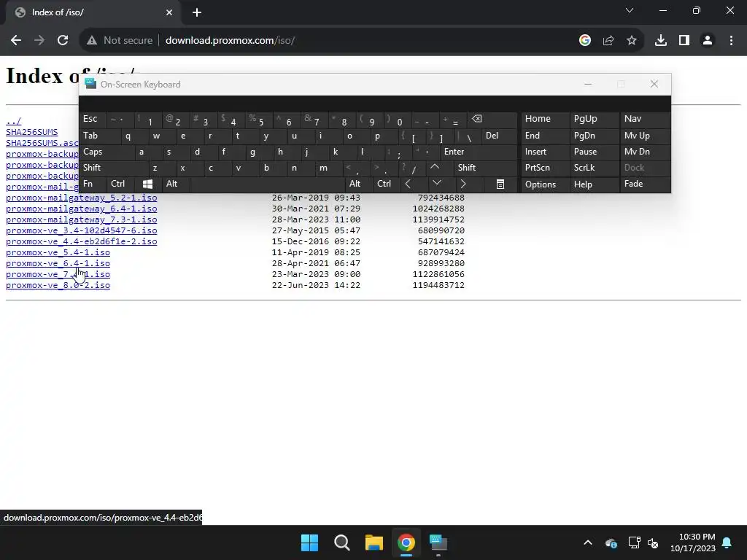Click the file size 1194483712

(438, 285)
